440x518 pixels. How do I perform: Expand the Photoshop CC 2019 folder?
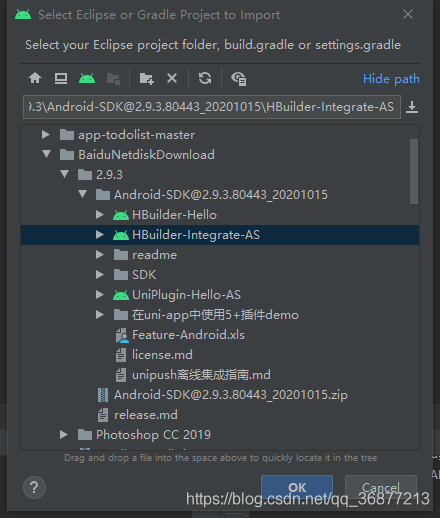pyautogui.click(x=64, y=435)
